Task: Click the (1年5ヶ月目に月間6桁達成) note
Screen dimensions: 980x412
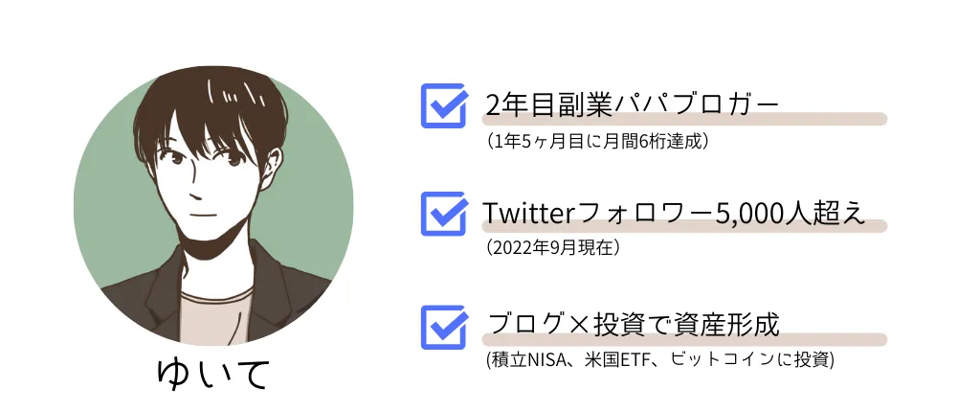Action: tap(597, 142)
